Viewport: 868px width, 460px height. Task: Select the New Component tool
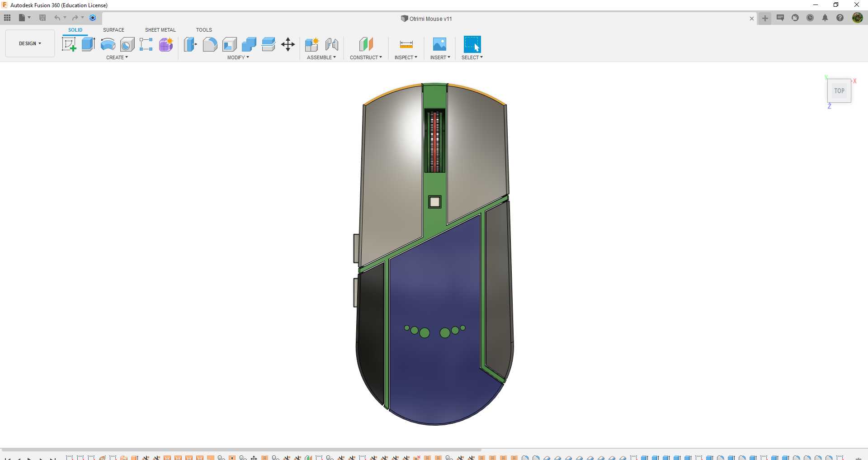point(312,44)
